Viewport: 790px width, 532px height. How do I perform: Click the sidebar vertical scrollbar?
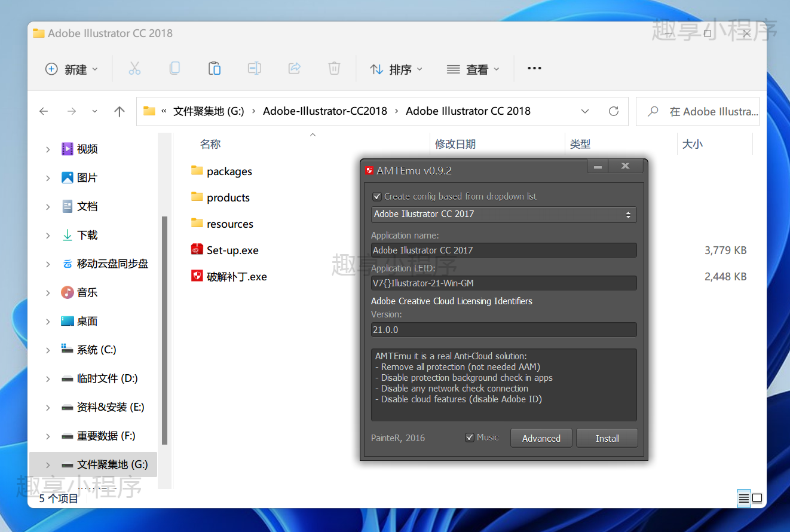(164, 331)
